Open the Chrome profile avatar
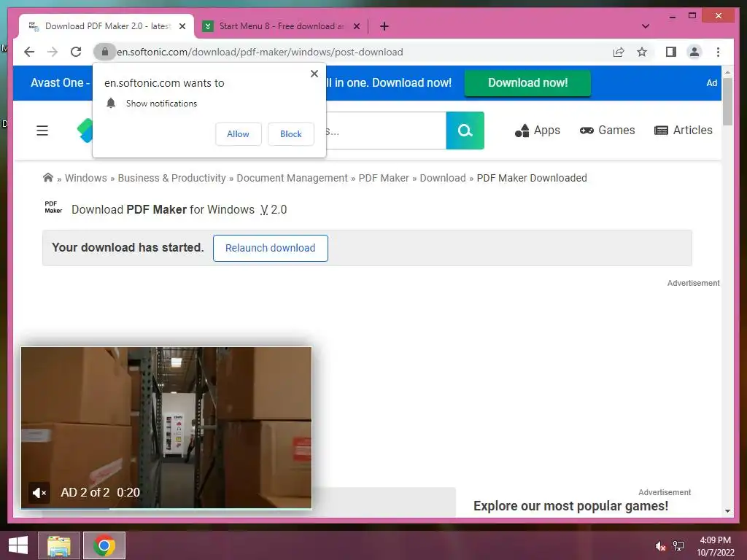Viewport: 747px width, 560px height. [x=694, y=52]
